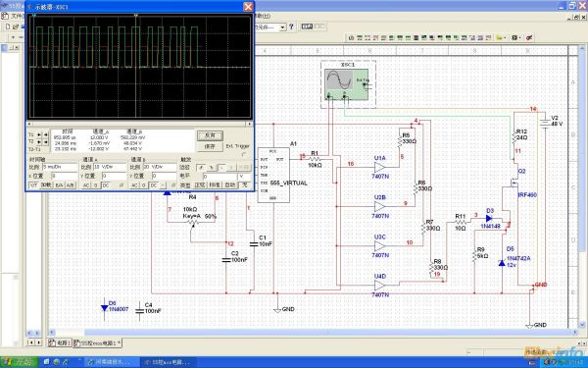Image resolution: width=588 pixels, height=368 pixels.
Task: Click the LabVIEW instruments icon
Action: (514, 38)
